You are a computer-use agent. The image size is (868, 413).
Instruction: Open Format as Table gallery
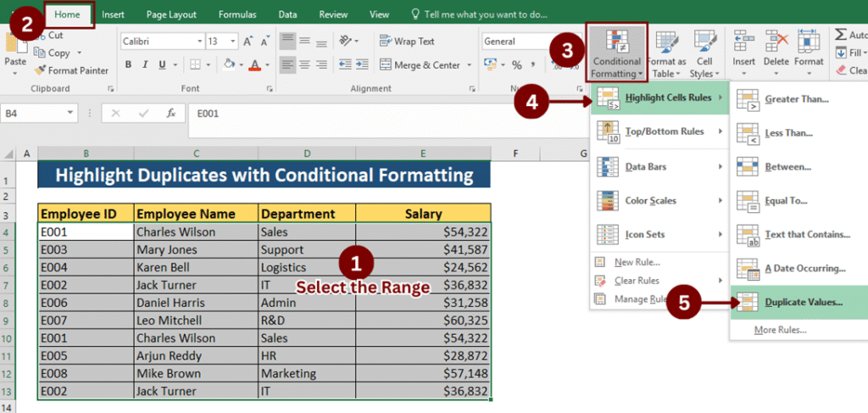666,54
